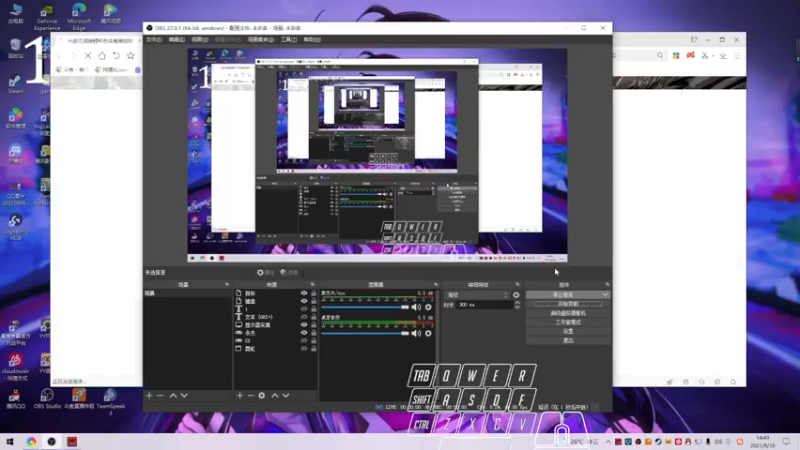Image resolution: width=800 pixels, height=450 pixels.
Task: Click the 退出 exit button in controls
Action: (x=568, y=340)
